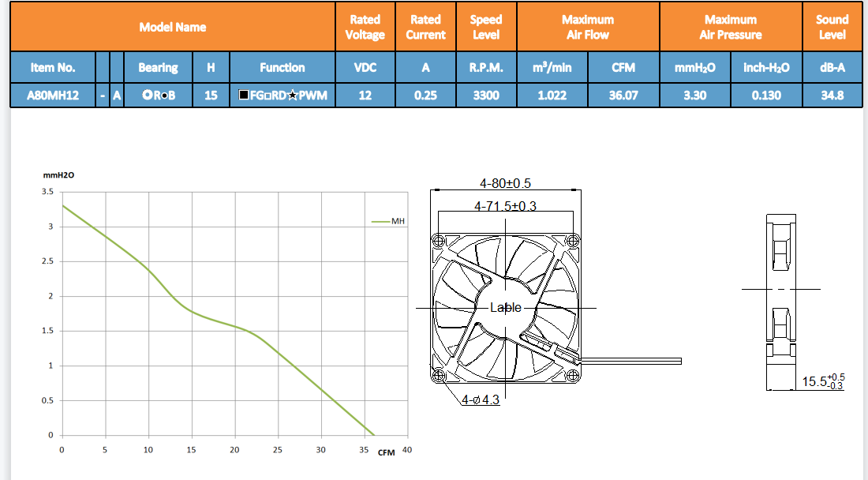Click the fan front-view drawing's center Lable hub
Image resolution: width=868 pixels, height=480 pixels.
506,307
